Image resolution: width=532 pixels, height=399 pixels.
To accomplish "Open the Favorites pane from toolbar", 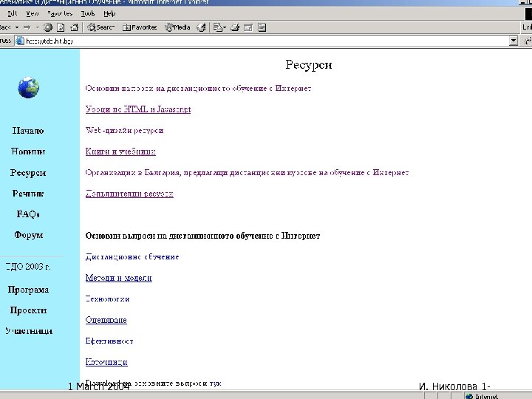I will (140, 27).
